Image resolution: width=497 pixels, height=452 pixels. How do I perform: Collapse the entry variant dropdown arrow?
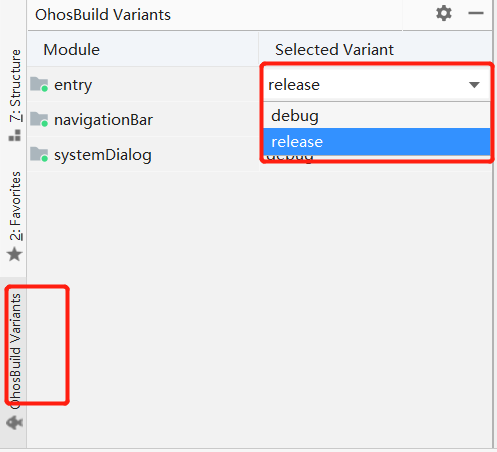tap(474, 85)
